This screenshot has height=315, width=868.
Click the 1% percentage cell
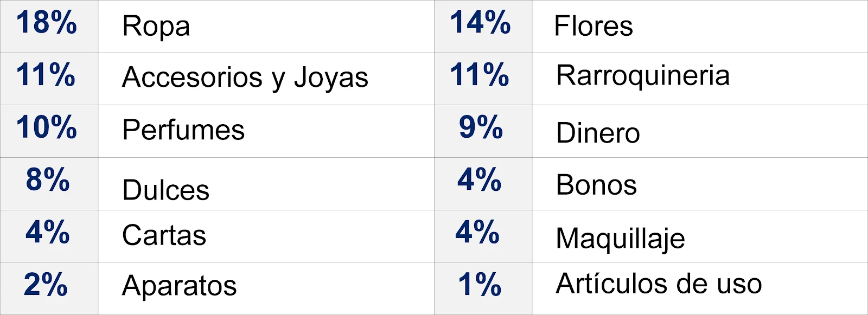[483, 288]
